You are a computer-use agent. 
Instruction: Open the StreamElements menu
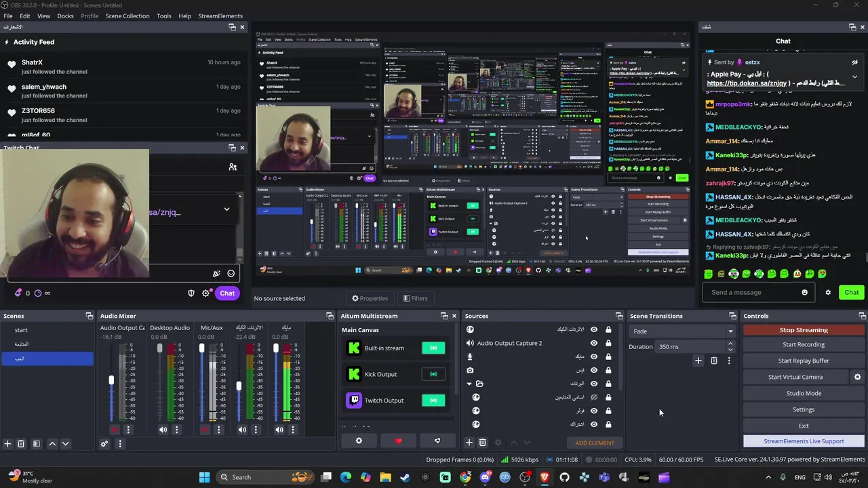(x=220, y=16)
